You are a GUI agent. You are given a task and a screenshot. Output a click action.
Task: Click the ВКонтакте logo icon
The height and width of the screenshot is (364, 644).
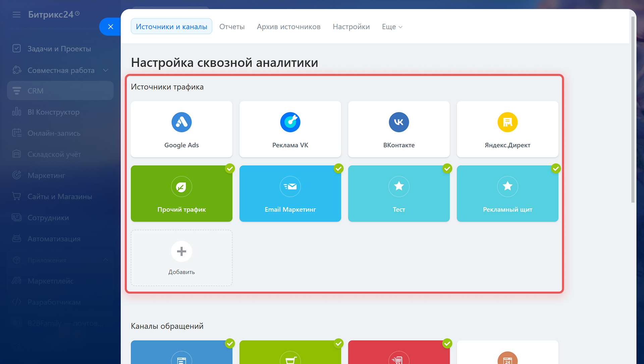(x=399, y=122)
